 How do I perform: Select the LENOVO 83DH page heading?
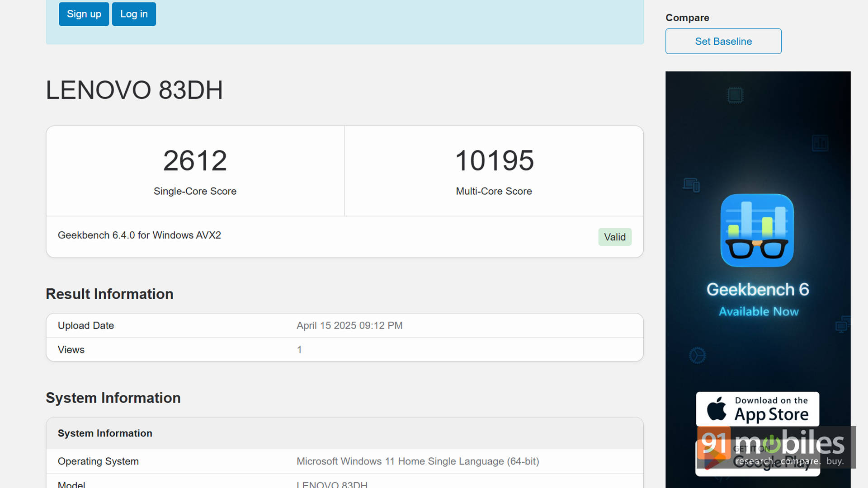pos(134,90)
